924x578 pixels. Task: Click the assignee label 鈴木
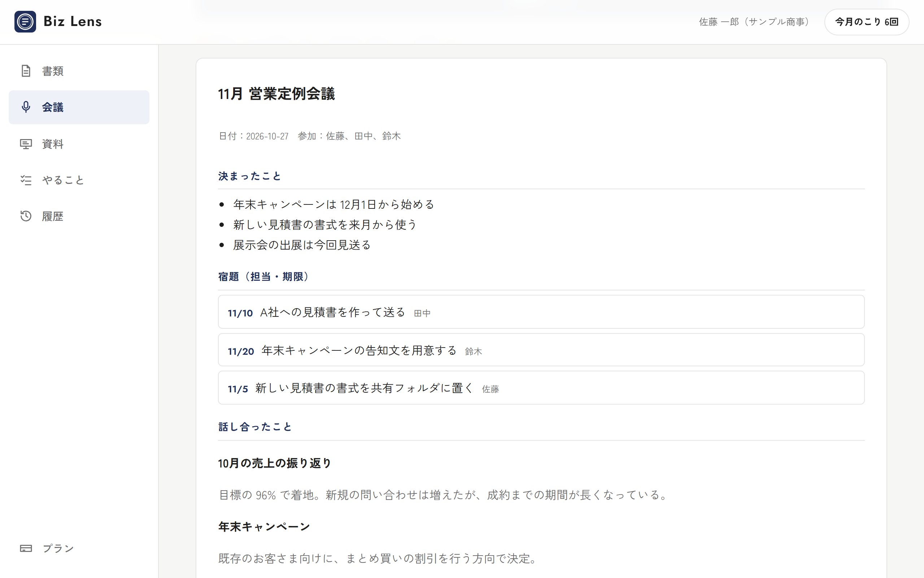pyautogui.click(x=474, y=352)
